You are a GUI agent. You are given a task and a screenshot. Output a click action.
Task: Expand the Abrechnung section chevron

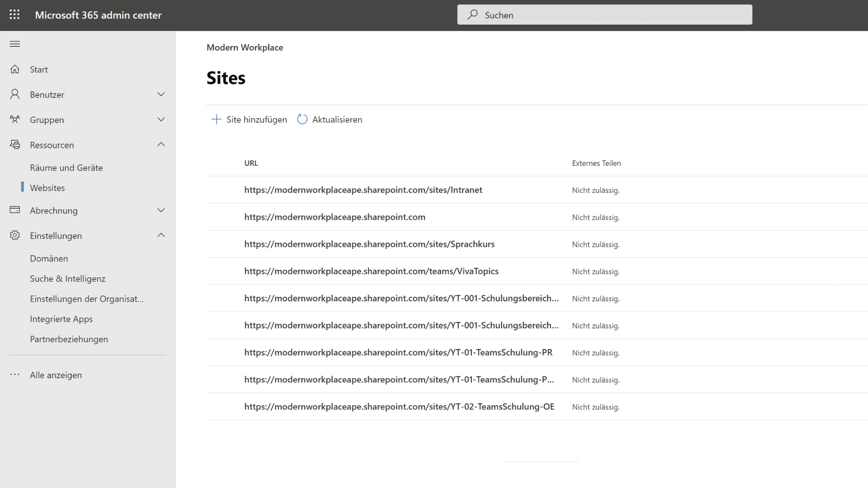click(161, 210)
